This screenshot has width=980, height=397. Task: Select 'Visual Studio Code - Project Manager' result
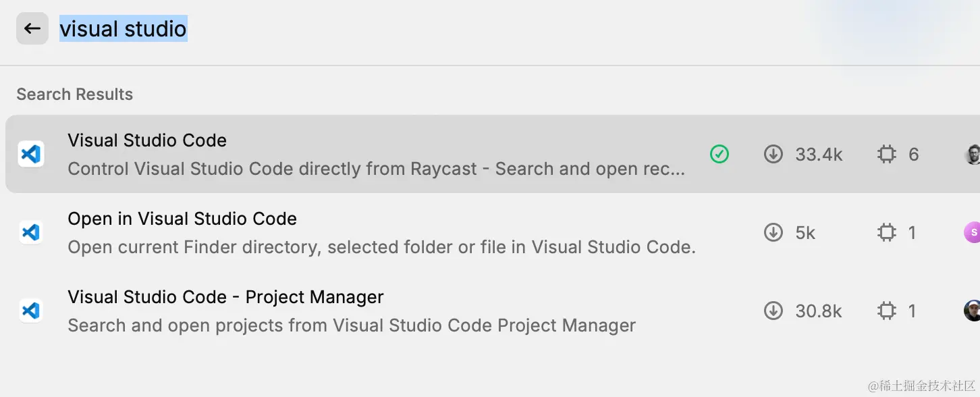point(225,297)
